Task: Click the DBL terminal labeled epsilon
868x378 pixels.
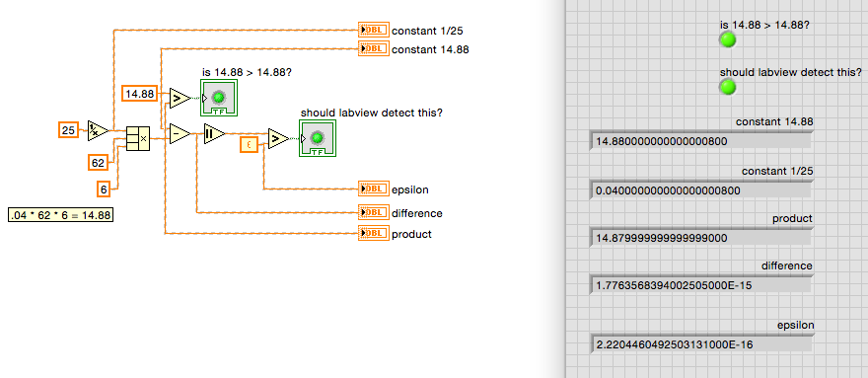Action: (374, 189)
